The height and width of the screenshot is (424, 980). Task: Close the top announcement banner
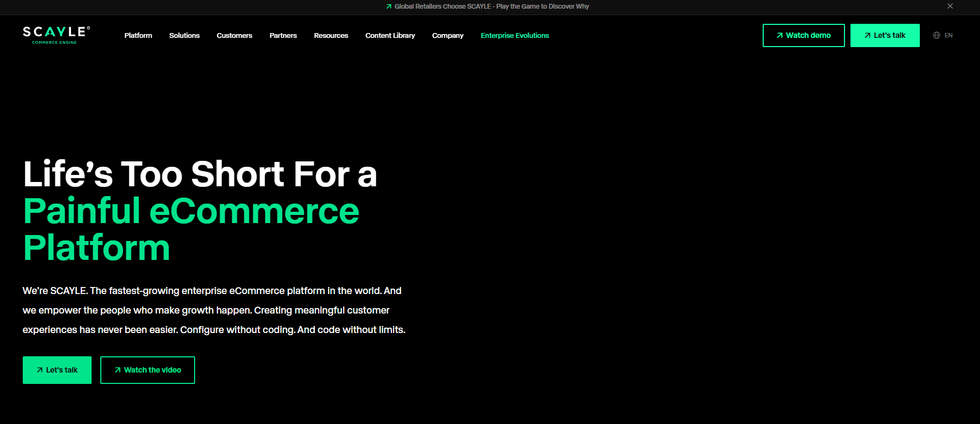click(950, 6)
